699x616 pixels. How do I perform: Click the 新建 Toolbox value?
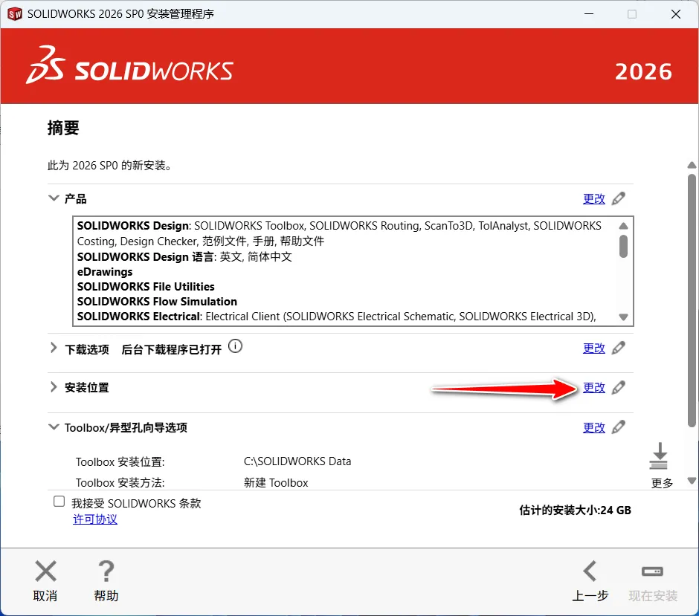[x=276, y=483]
